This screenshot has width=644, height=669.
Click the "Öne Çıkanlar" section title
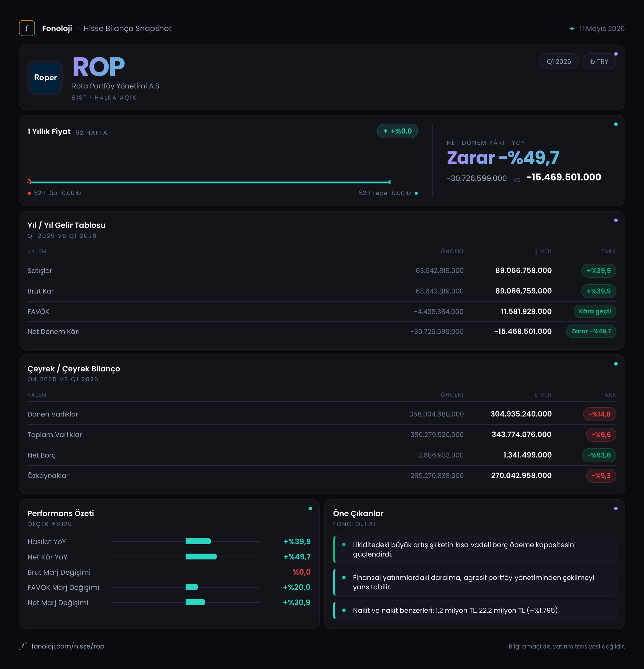coord(358,513)
